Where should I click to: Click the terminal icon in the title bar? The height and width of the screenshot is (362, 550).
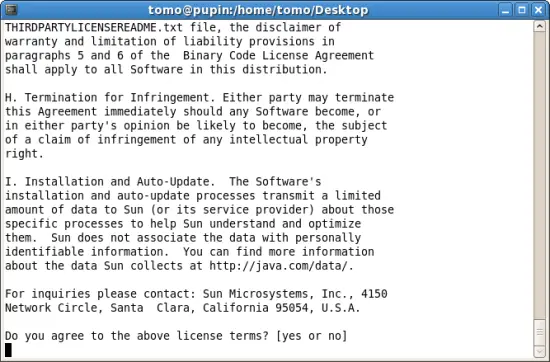click(x=11, y=9)
